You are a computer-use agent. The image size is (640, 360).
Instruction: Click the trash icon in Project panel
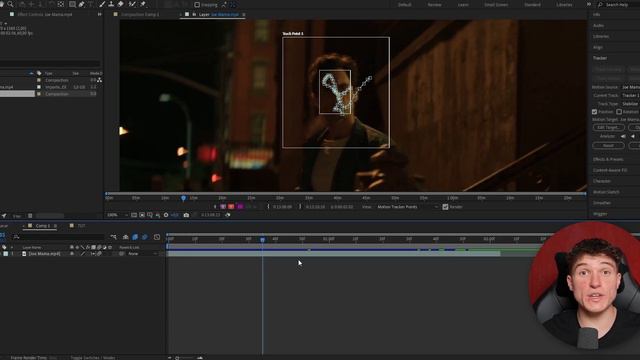pyautogui.click(x=30, y=216)
